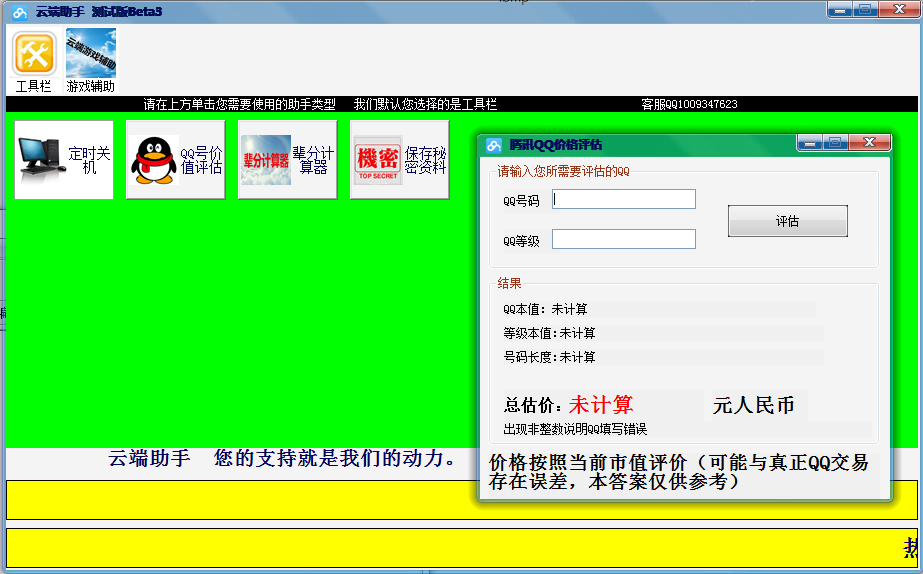Click the 请在上方单击您需要使用的助手类型 instruction text

(240, 104)
